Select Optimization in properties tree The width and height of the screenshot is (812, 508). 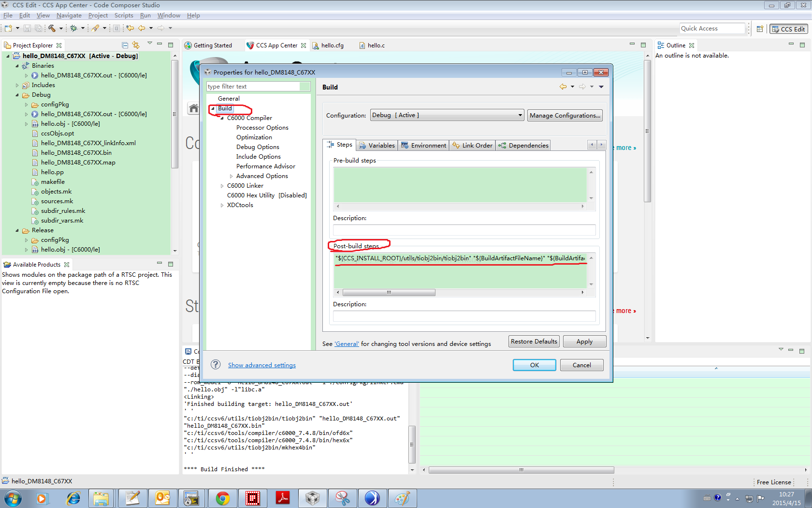pyautogui.click(x=254, y=137)
